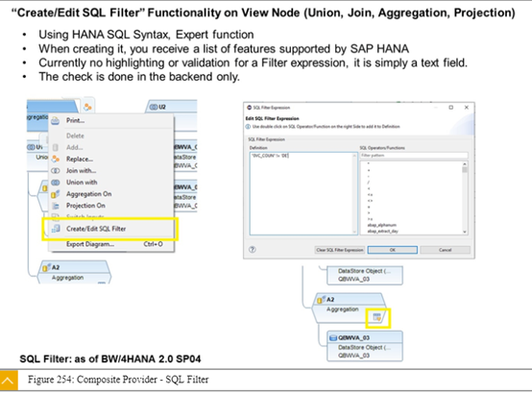This screenshot has width=532, height=395.
Task: Select the '/' operator in the list
Action: point(369,183)
